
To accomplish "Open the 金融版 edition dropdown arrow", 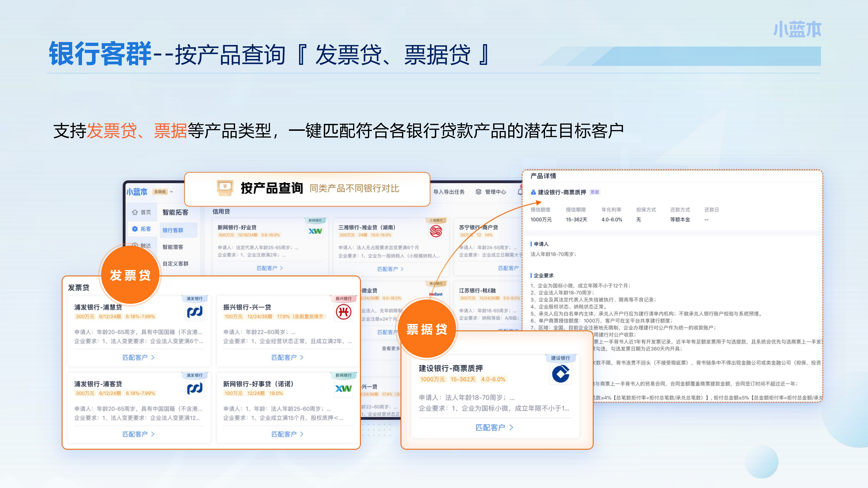I will 172,192.
